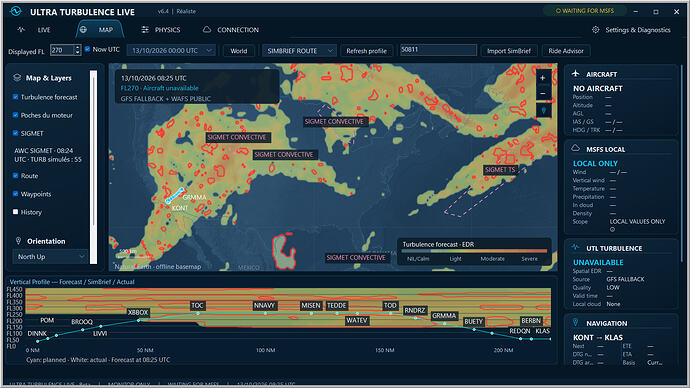This screenshot has height=388, width=690.
Task: Click the Map & Layers stack icon
Action: (x=17, y=78)
